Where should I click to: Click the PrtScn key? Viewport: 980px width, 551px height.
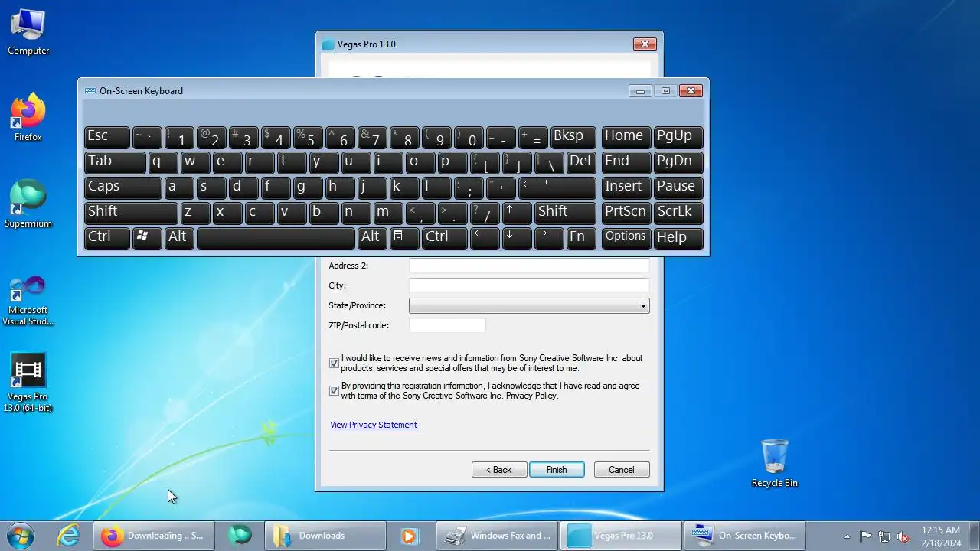(x=626, y=213)
